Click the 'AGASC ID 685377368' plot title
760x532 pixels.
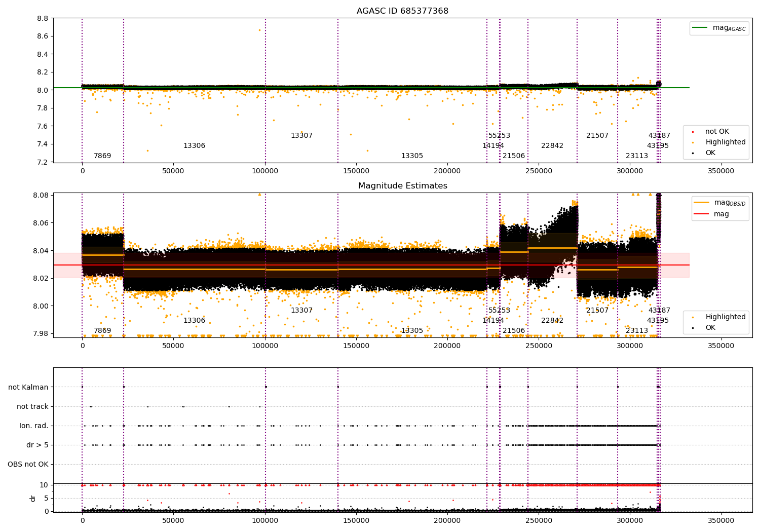pos(402,11)
